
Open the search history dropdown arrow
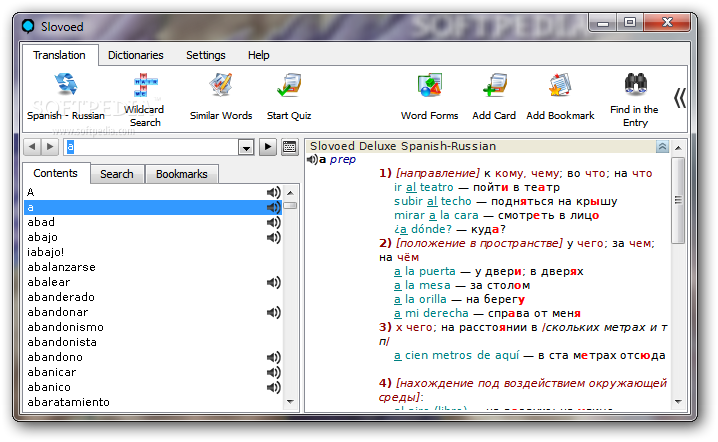click(x=246, y=147)
